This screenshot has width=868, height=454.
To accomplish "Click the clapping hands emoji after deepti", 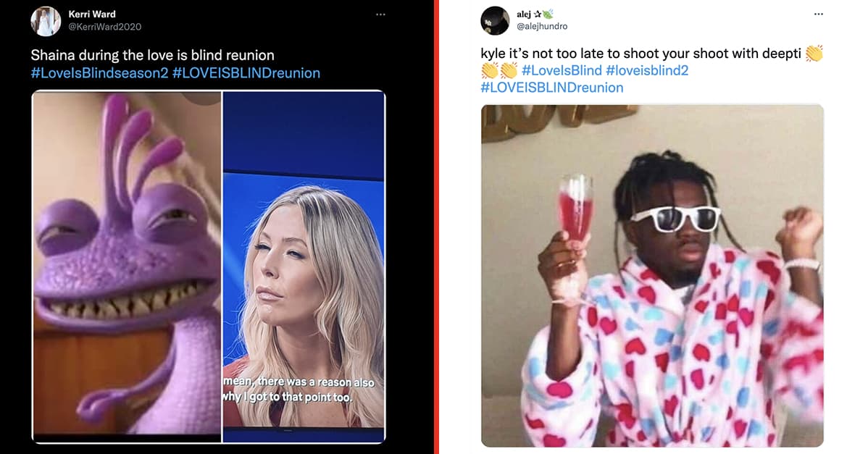I will [814, 53].
